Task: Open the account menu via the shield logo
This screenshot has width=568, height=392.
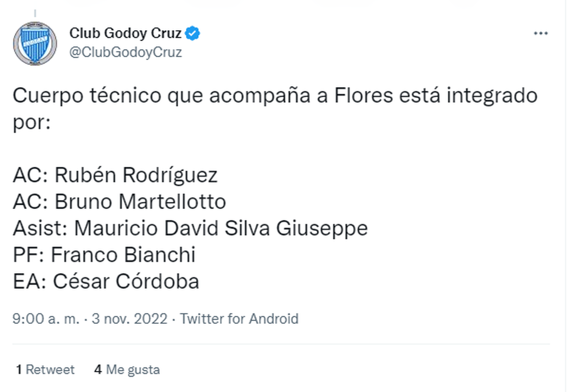Action: tap(35, 43)
